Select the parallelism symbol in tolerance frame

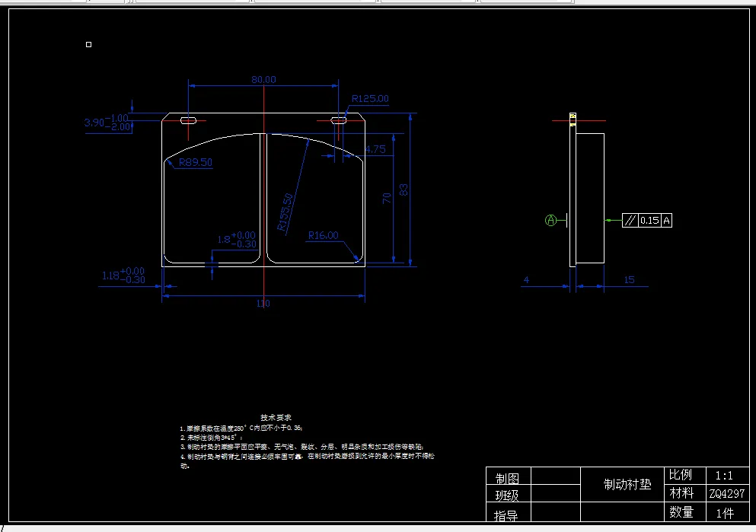630,221
